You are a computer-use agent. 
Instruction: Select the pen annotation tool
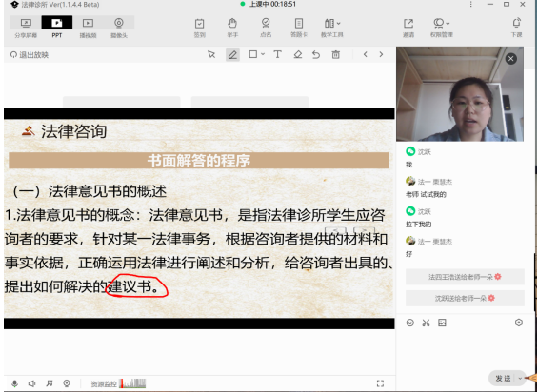[x=232, y=54]
